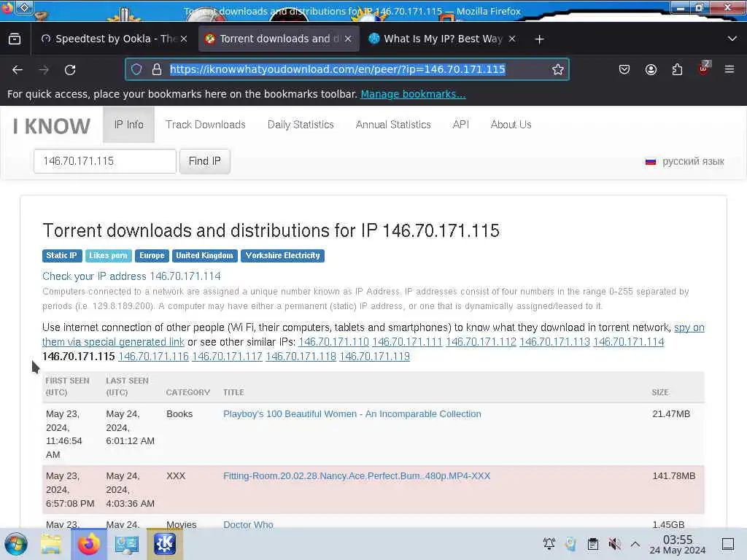Bookmark this page with the star icon
747x560 pixels.
pos(558,69)
